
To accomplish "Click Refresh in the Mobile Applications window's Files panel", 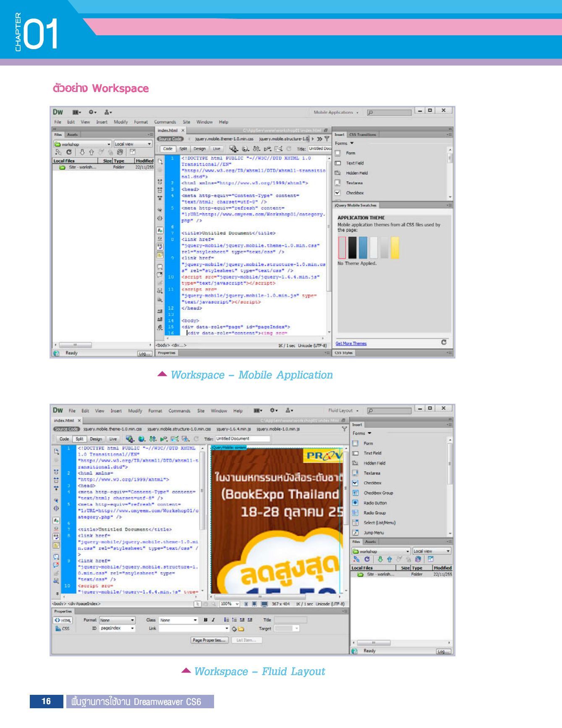I will click(69, 152).
